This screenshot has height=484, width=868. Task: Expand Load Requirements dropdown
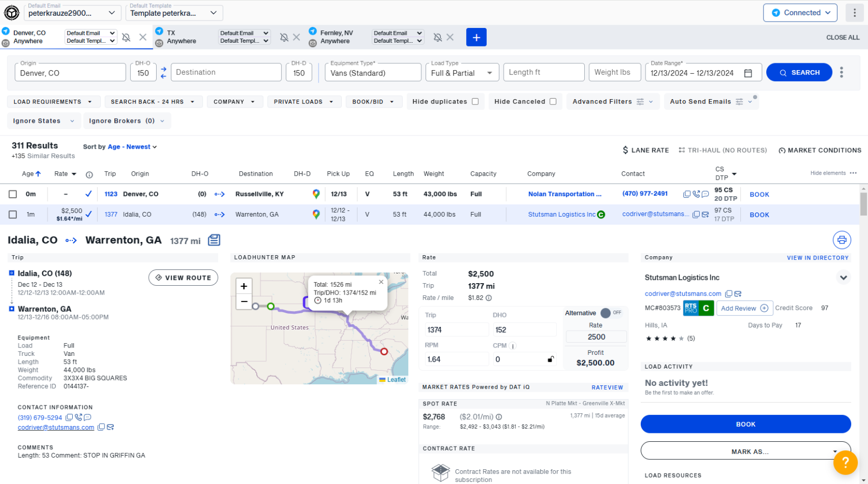[53, 102]
